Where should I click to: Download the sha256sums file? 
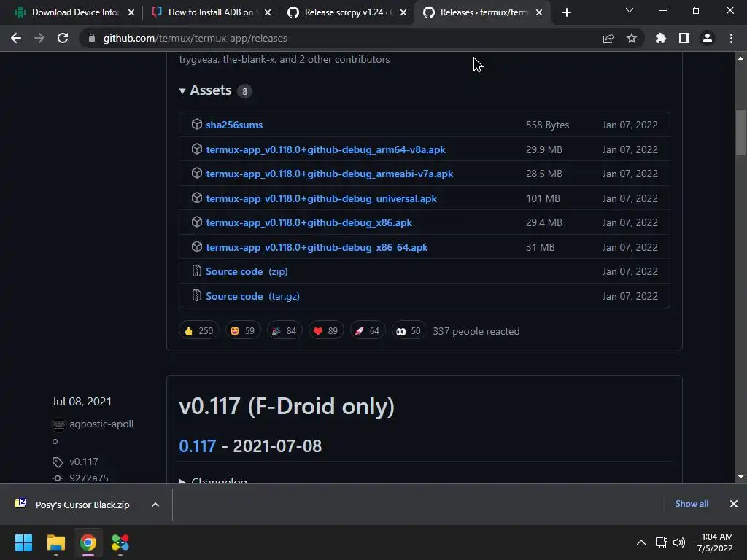point(234,125)
